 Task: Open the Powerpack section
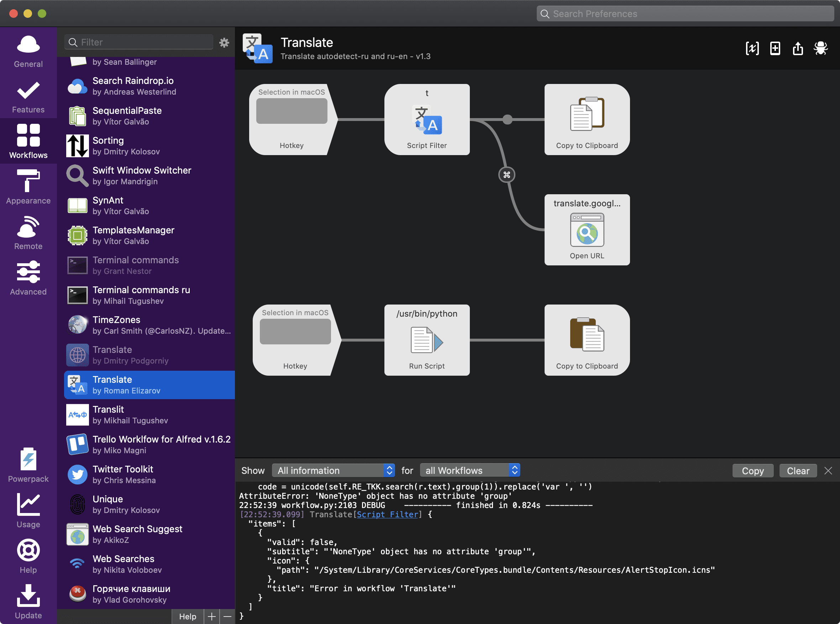(28, 465)
